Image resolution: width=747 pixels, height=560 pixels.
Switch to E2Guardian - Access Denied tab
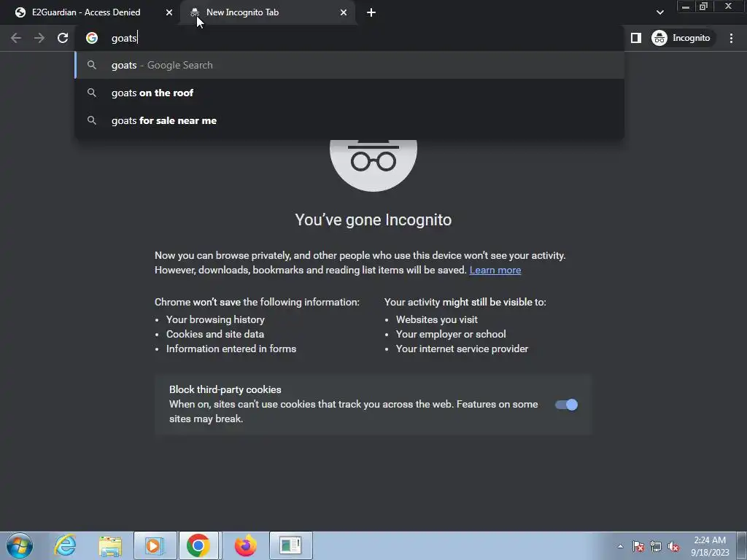(x=90, y=12)
